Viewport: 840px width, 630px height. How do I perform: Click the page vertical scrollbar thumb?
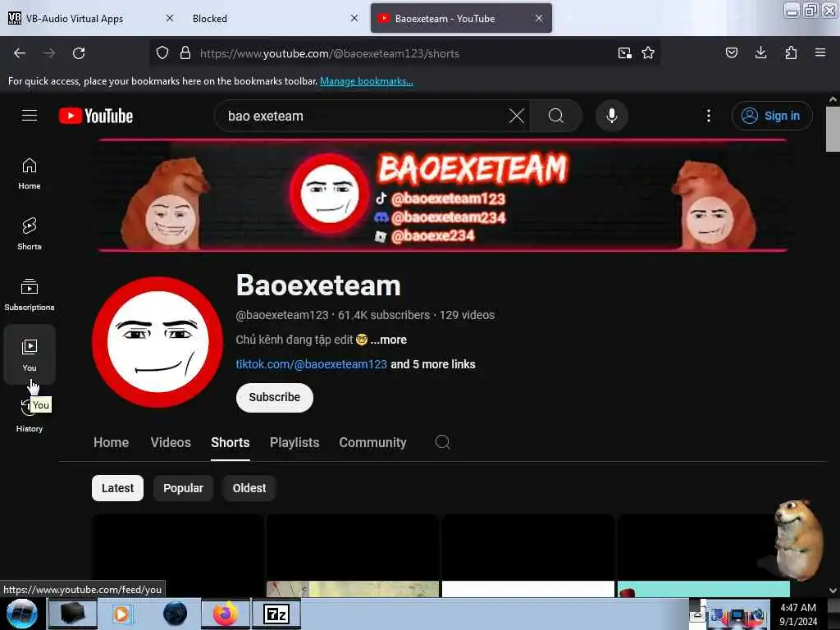pos(833,129)
